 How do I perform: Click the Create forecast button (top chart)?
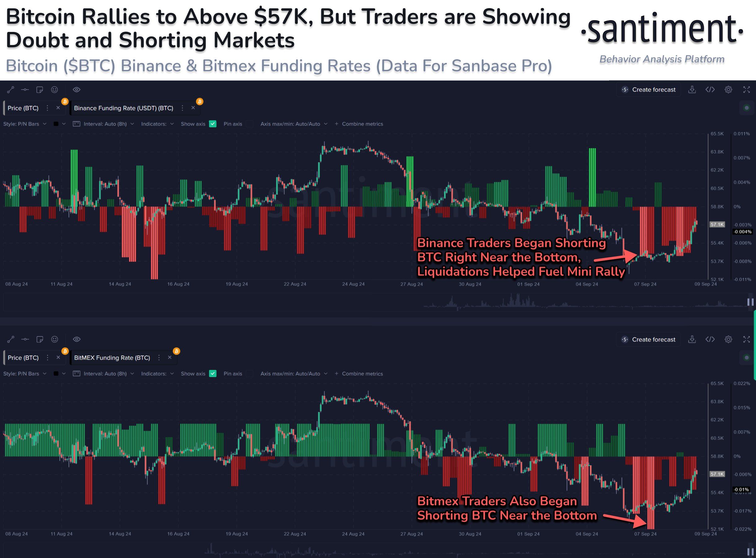click(648, 89)
